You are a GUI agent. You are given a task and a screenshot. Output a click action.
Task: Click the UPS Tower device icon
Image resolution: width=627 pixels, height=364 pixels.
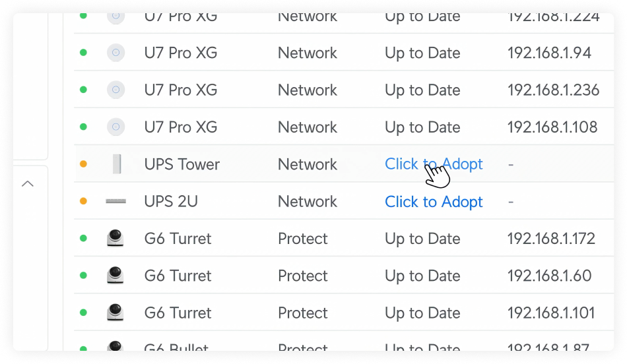116,164
